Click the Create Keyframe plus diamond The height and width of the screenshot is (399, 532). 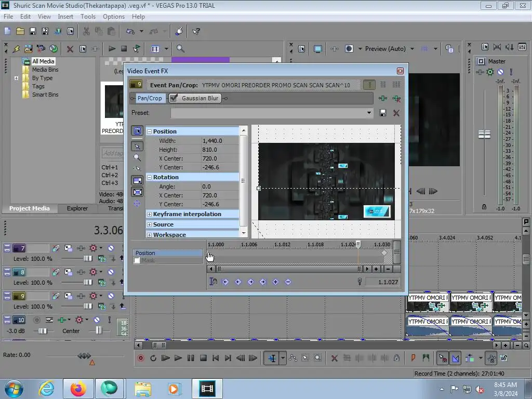[x=275, y=282]
